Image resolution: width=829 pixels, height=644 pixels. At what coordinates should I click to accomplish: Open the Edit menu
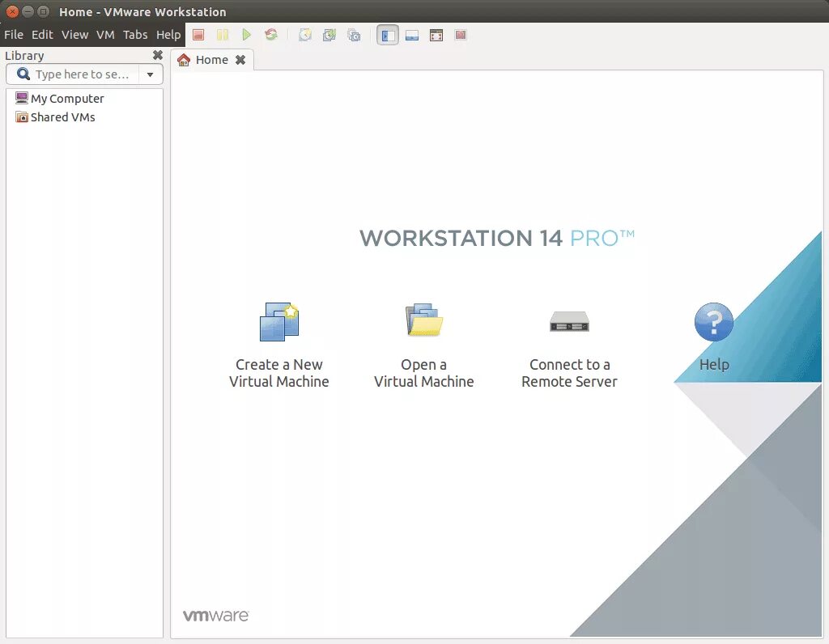tap(42, 35)
